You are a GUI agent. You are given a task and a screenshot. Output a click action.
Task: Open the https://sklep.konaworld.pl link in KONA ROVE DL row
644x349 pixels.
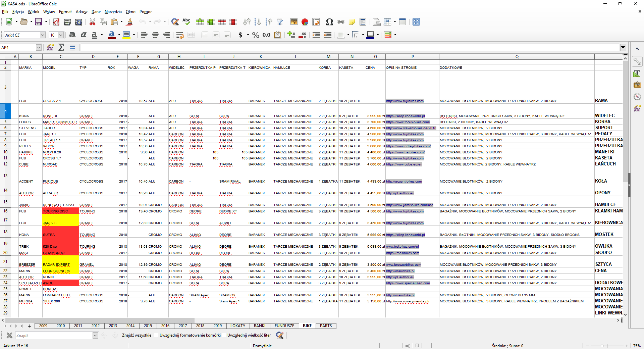(405, 116)
